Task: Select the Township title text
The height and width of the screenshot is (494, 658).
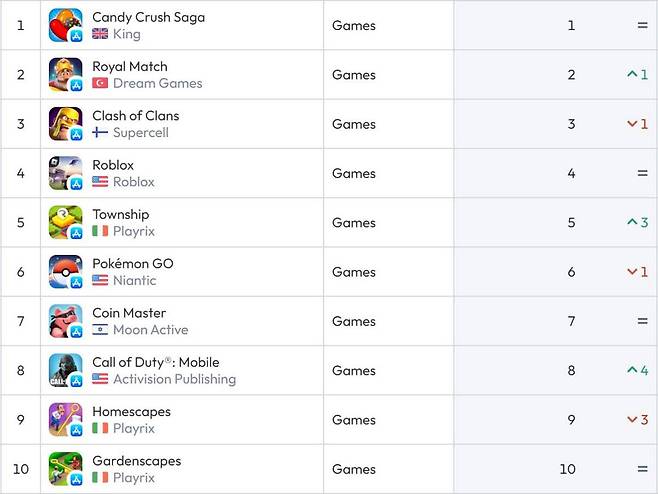Action: click(x=120, y=214)
